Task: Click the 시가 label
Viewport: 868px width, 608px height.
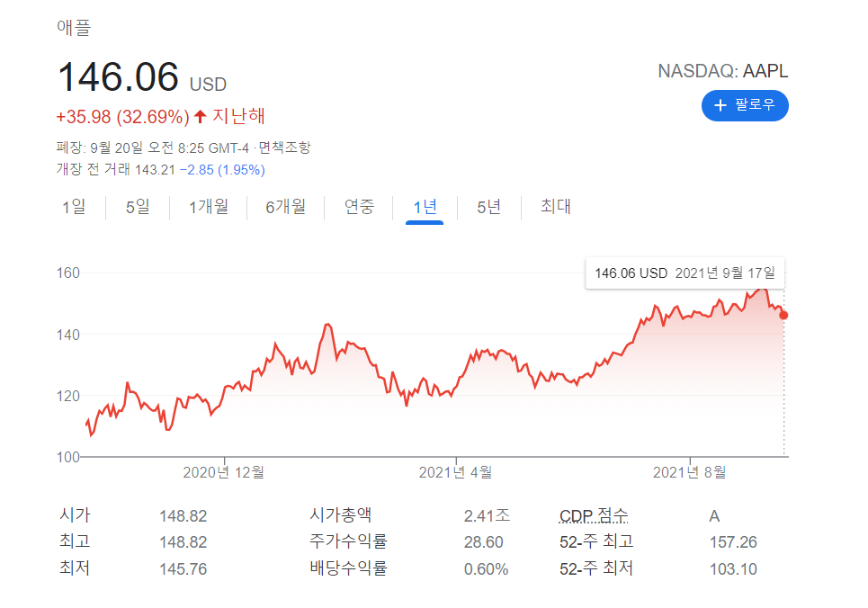Action: [x=75, y=515]
